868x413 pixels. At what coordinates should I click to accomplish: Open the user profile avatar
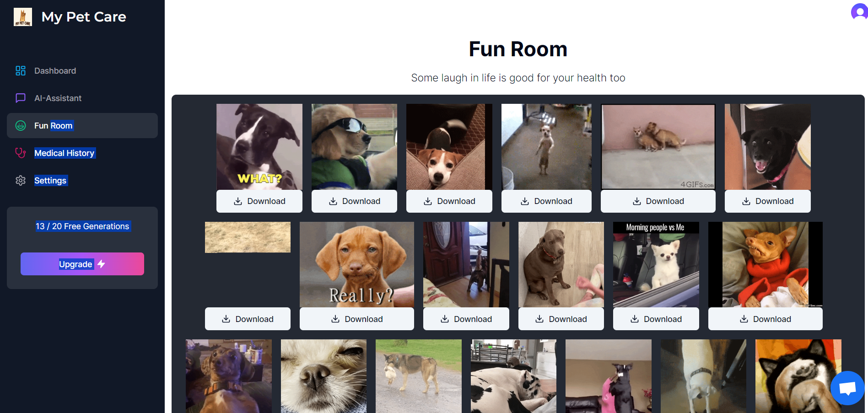(859, 11)
